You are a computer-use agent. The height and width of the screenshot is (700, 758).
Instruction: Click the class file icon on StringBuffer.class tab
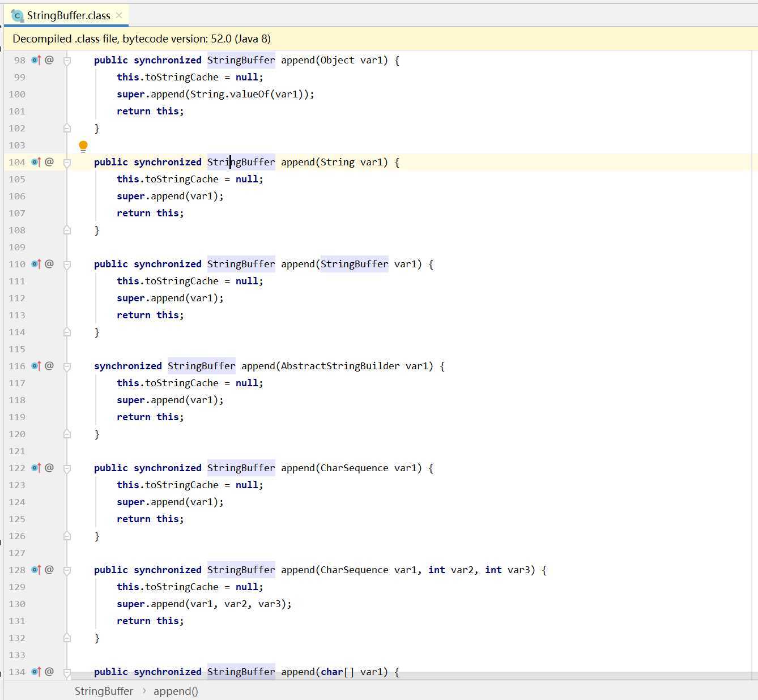[x=18, y=15]
